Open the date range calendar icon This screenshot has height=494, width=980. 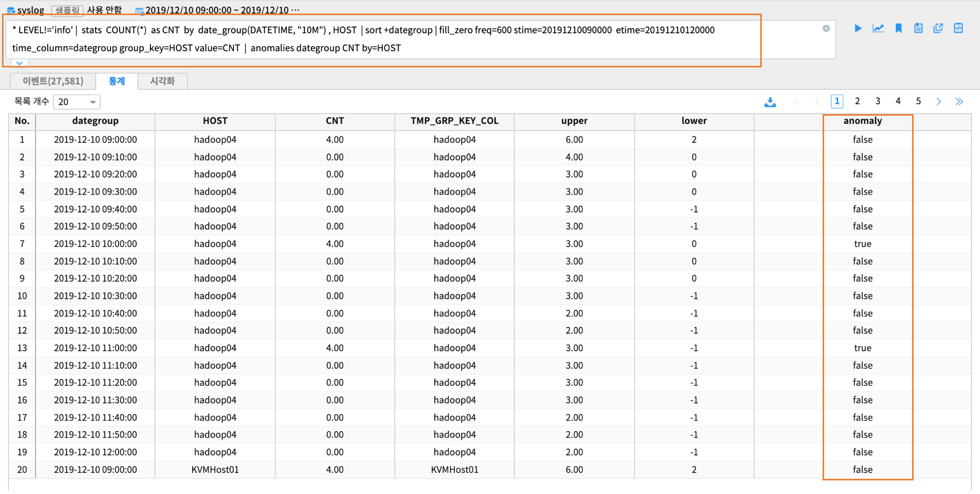click(x=140, y=11)
